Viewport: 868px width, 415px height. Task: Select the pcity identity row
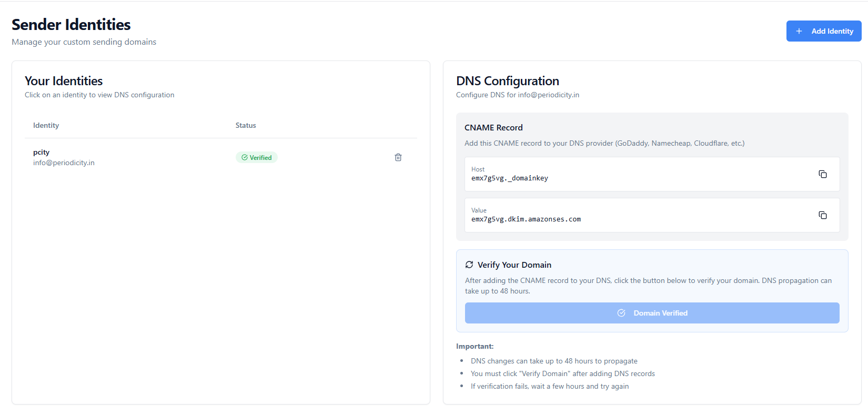(221, 157)
